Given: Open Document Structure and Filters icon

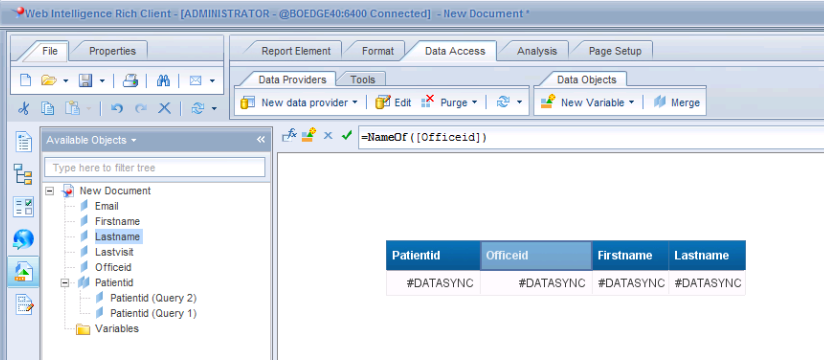Looking at the screenshot, I should click(24, 304).
